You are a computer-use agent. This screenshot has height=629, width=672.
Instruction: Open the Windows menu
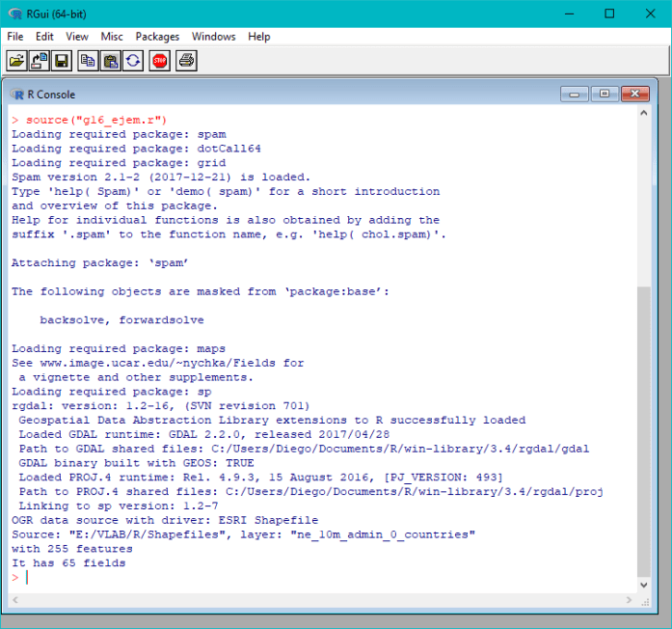pos(213,37)
